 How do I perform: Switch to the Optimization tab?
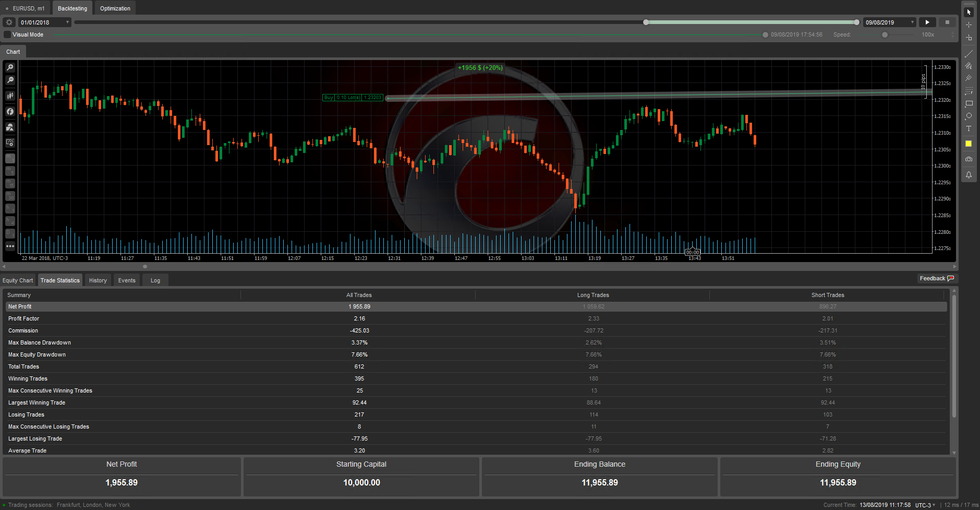115,8
